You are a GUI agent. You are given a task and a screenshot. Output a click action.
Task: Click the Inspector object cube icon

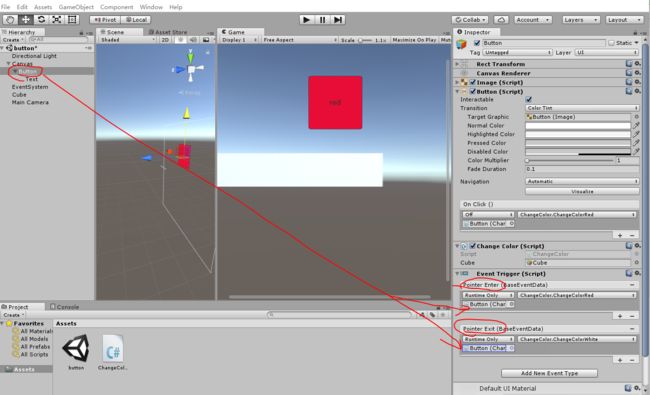[461, 44]
